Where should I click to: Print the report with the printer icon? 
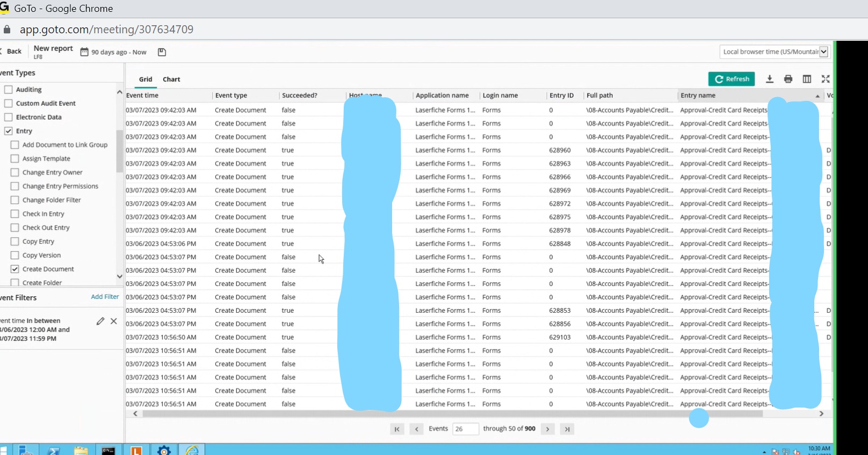(x=788, y=79)
